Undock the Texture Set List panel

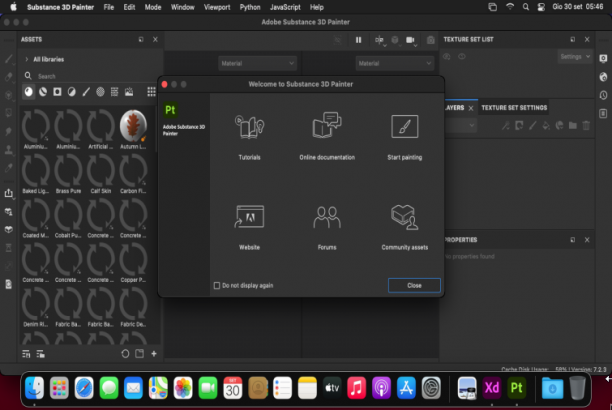click(573, 39)
